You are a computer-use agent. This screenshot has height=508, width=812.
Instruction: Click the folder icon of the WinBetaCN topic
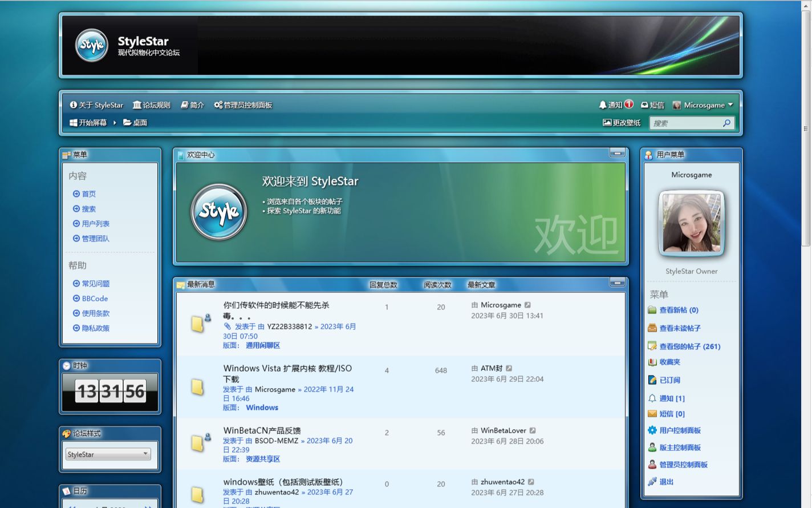(197, 444)
